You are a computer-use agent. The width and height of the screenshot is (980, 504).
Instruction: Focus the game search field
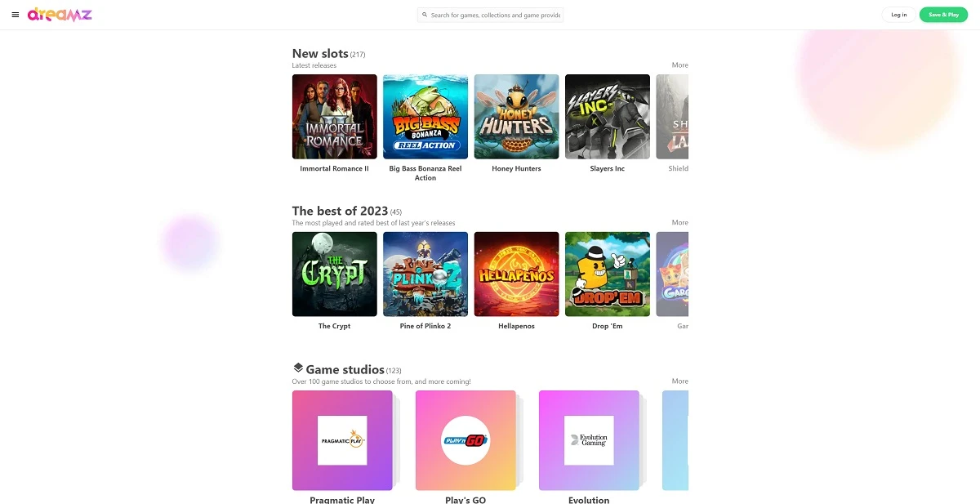pyautogui.click(x=490, y=15)
